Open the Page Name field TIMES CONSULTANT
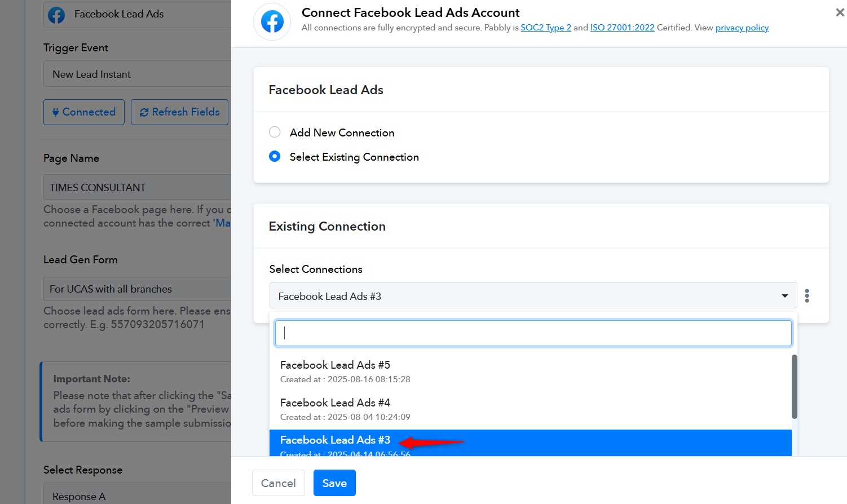The height and width of the screenshot is (504, 847). (x=138, y=187)
